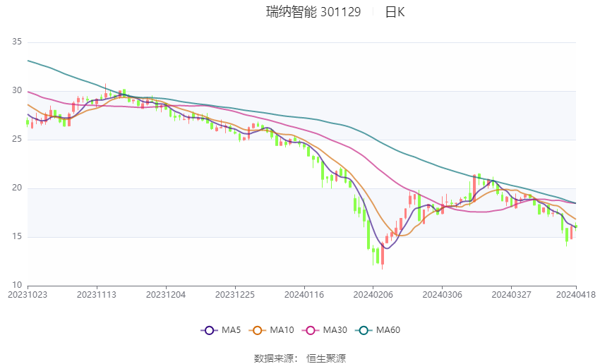Select the 日K label in the title

(x=395, y=12)
